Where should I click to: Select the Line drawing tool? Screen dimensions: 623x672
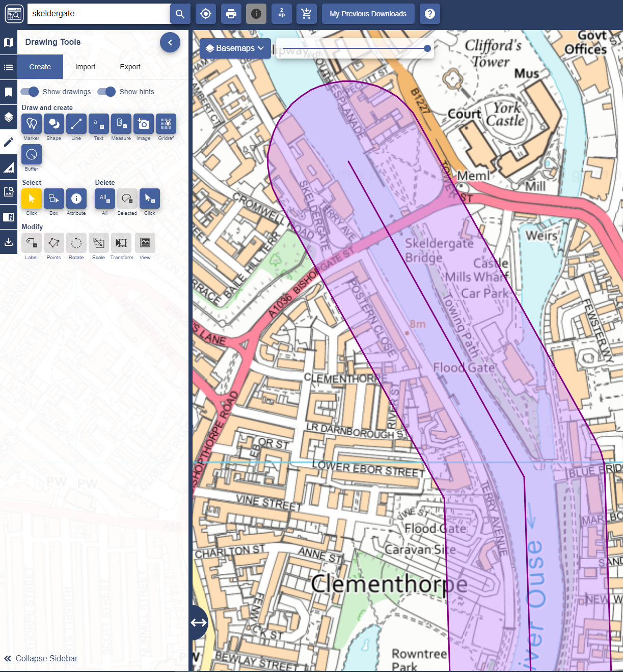[x=76, y=124]
